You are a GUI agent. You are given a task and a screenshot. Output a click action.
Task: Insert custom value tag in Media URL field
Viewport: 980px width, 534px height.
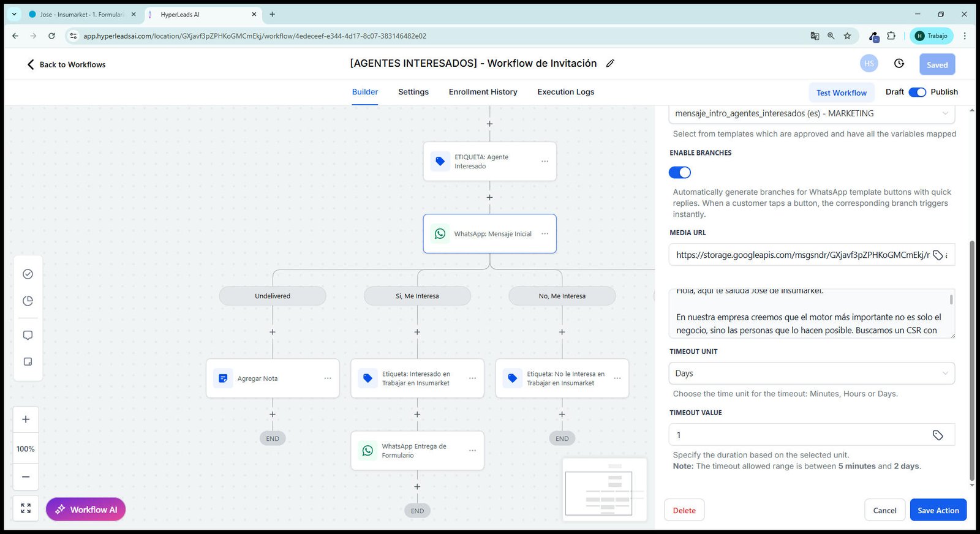[x=937, y=255]
